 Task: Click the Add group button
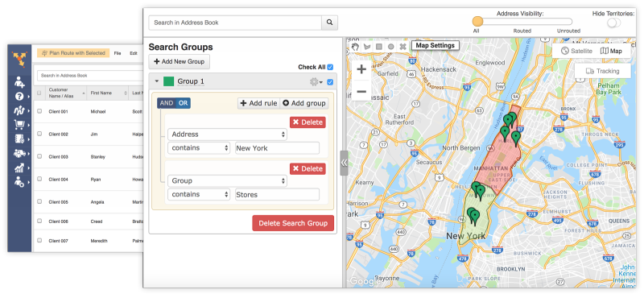tap(304, 103)
